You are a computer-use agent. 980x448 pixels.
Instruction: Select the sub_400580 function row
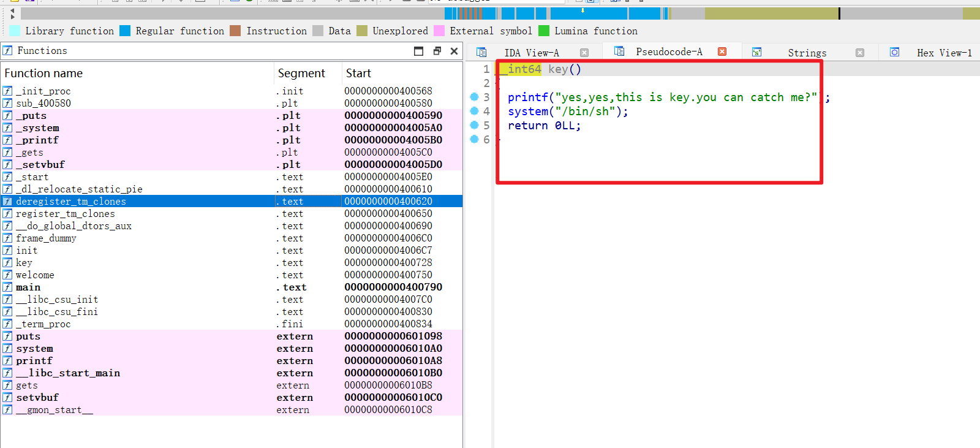click(x=232, y=103)
